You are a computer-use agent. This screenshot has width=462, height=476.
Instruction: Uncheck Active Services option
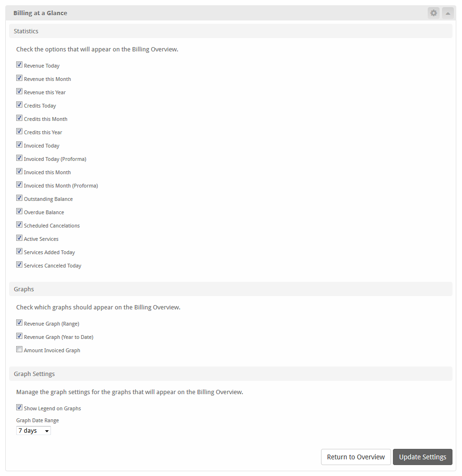click(x=20, y=238)
